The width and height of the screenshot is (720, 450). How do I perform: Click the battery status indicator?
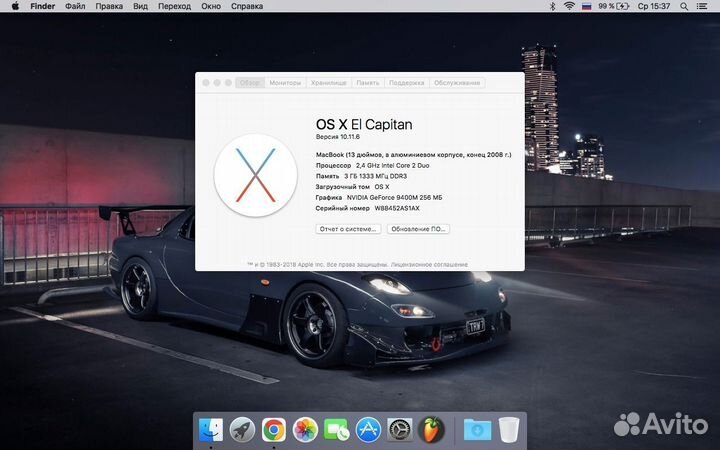pos(613,6)
